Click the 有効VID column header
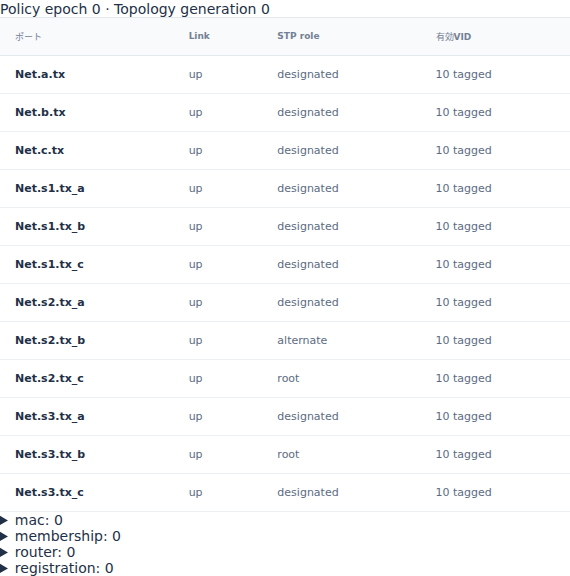The image size is (570, 576). pos(453,36)
